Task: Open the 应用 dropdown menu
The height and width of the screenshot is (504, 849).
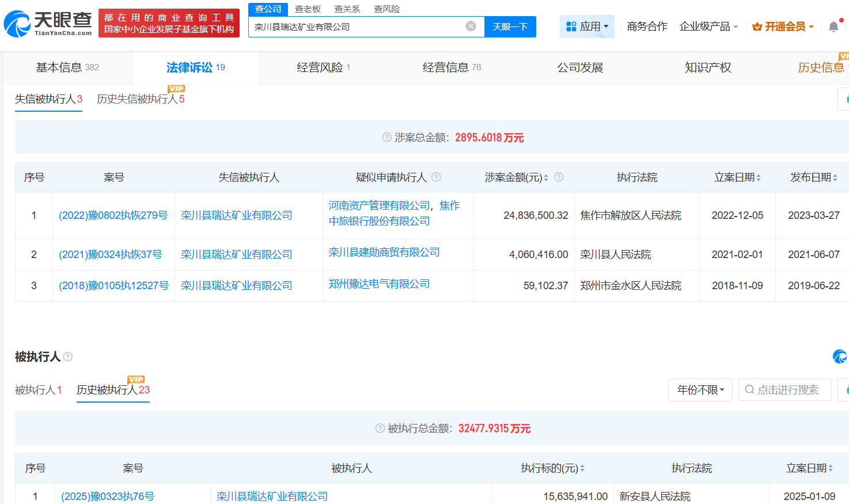Action: pos(587,26)
